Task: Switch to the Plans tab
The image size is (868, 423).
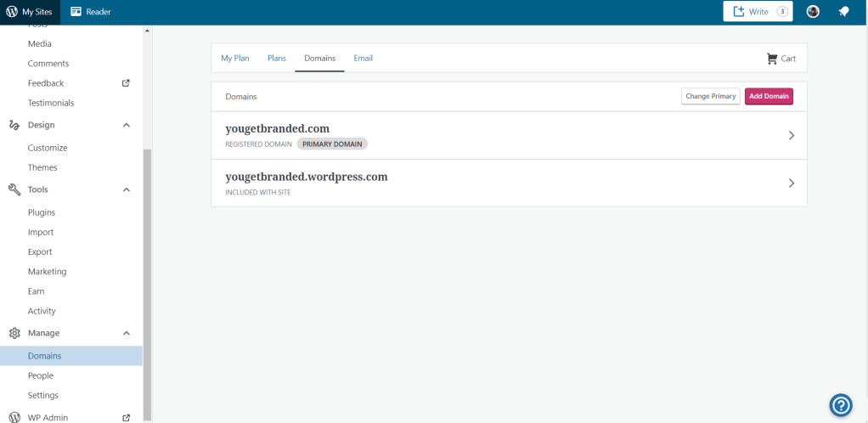Action: coord(277,58)
